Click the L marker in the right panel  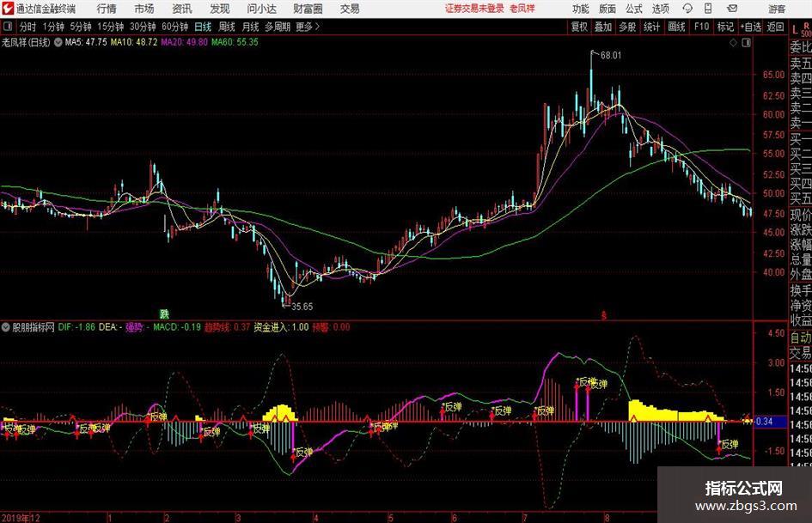[x=795, y=30]
